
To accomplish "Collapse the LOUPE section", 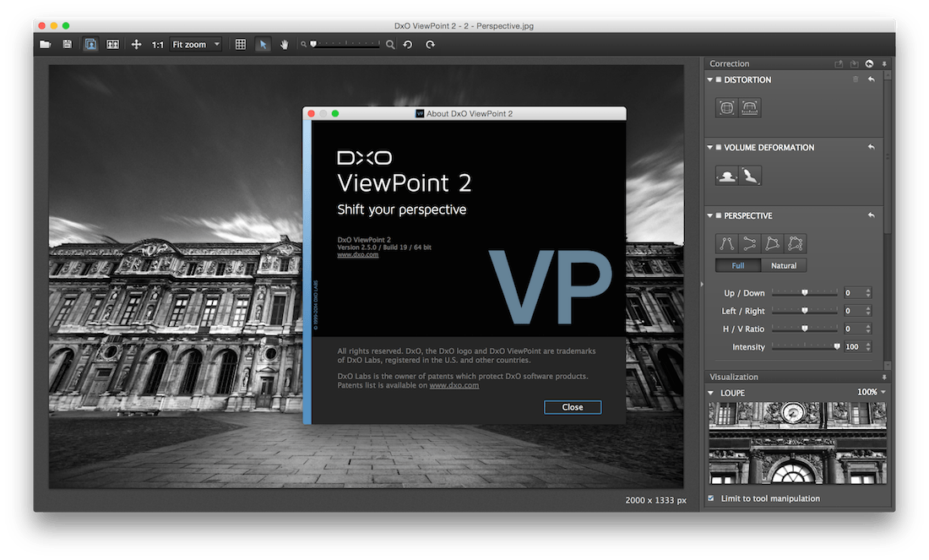I will [710, 393].
